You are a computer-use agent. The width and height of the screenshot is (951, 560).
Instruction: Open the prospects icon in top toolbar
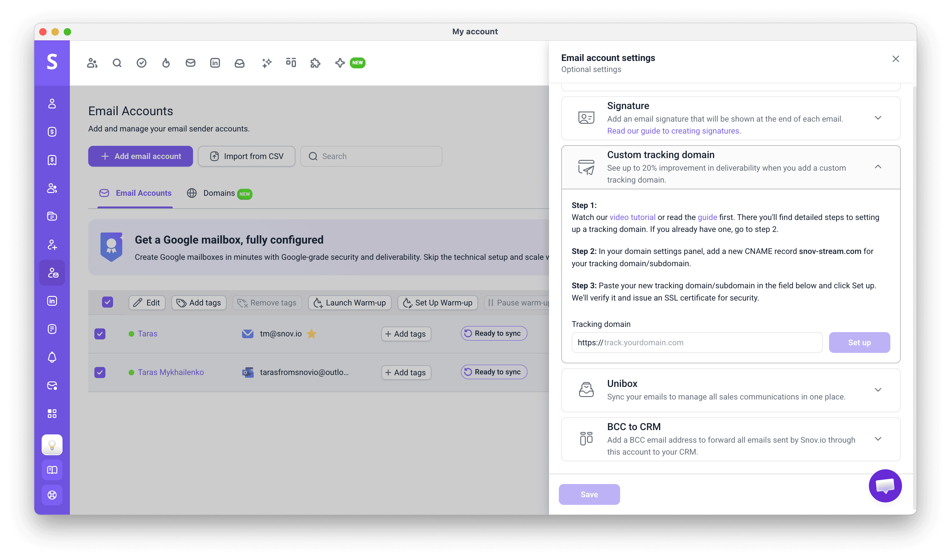click(x=92, y=62)
